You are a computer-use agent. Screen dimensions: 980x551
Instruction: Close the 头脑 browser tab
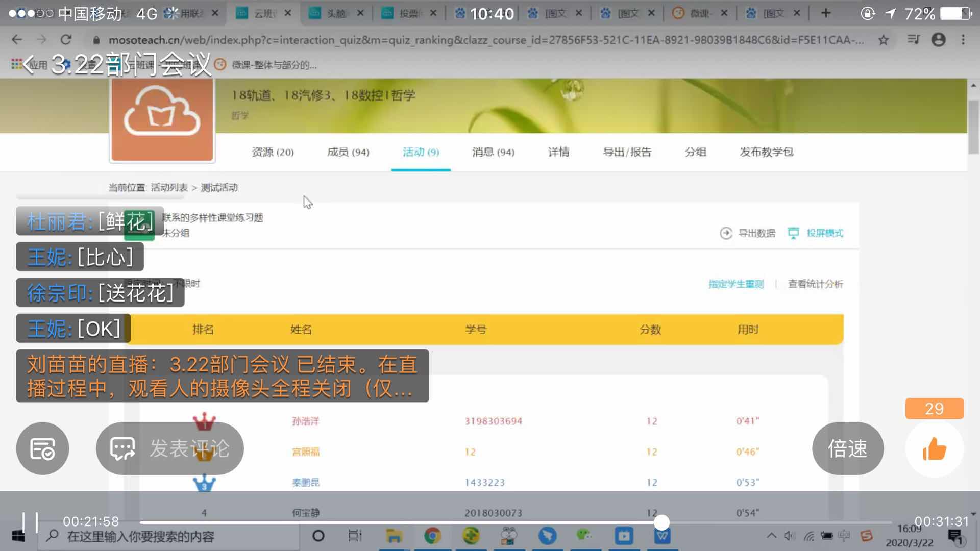(361, 14)
